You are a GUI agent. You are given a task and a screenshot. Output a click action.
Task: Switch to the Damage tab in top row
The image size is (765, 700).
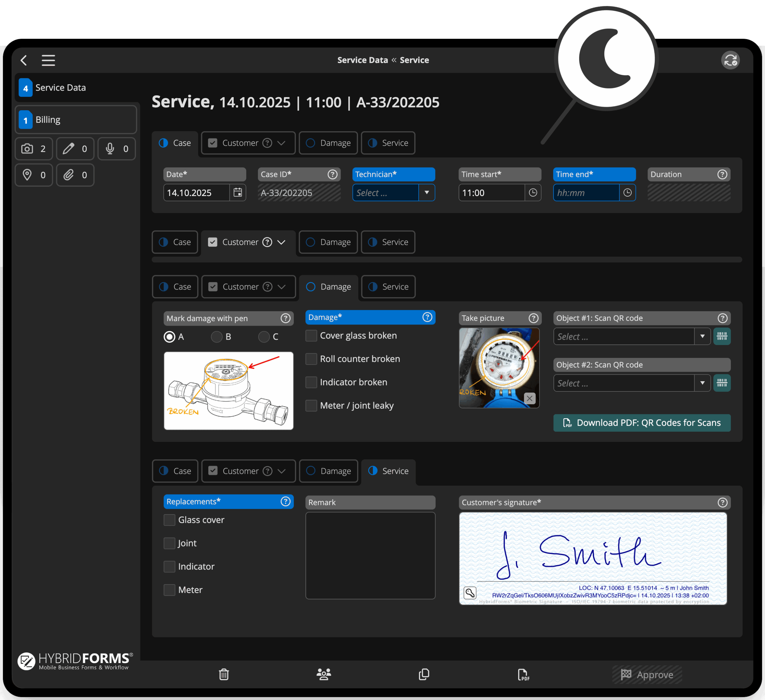pos(328,143)
